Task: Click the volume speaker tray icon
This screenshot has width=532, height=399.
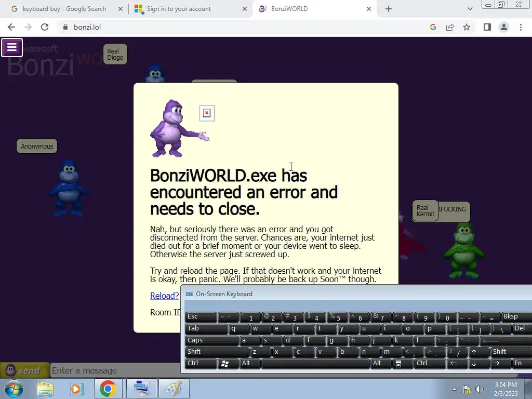Action: pos(479,389)
